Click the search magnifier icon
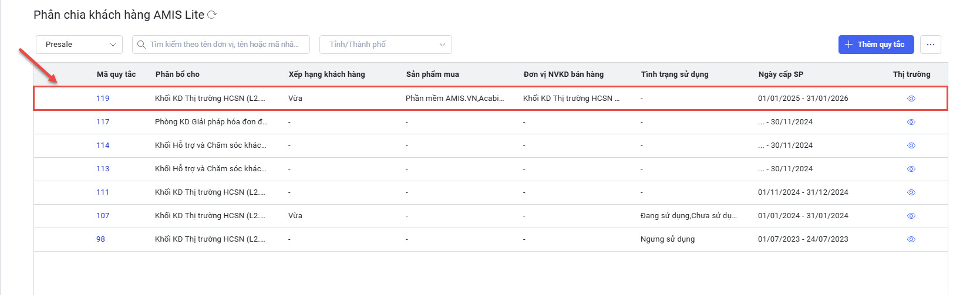Viewport: 980px width, 295px height. pos(142,45)
